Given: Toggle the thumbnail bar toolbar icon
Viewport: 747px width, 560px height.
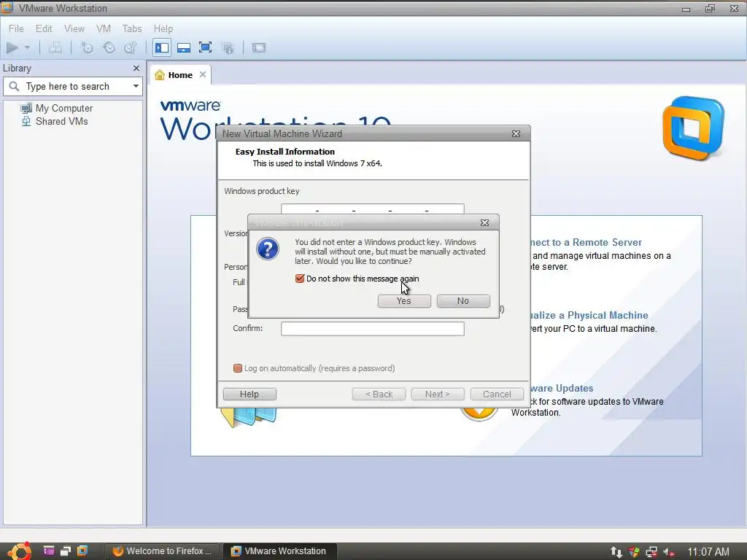Looking at the screenshot, I should point(183,47).
